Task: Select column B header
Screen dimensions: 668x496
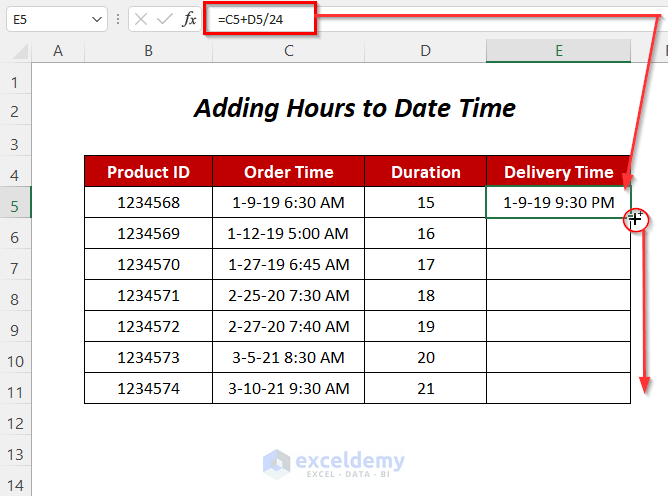Action: click(148, 51)
